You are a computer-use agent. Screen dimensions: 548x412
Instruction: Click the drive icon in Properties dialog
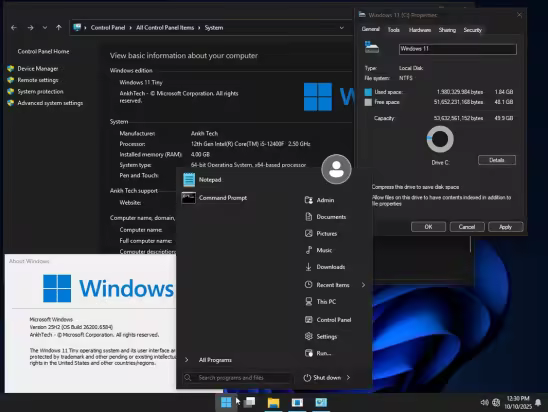click(372, 48)
